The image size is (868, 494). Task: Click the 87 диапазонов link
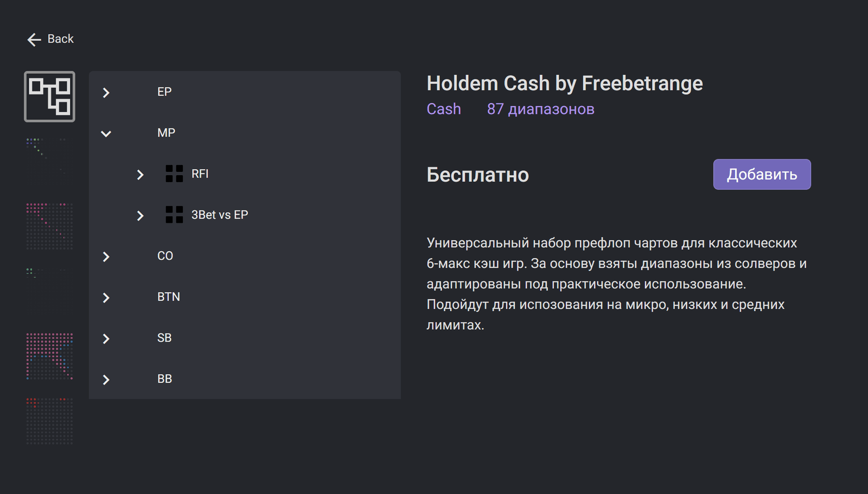coord(540,109)
